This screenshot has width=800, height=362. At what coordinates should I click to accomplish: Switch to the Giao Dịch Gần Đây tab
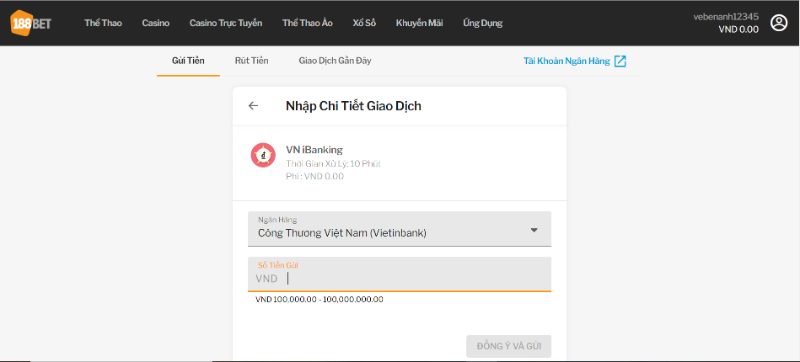335,61
